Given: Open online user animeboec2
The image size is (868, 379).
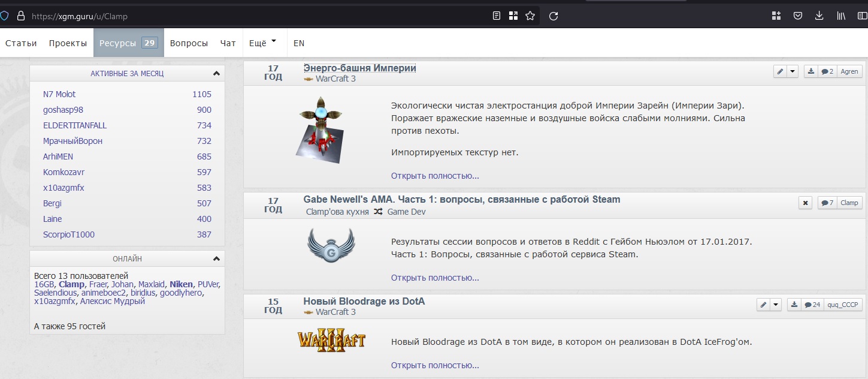Looking at the screenshot, I should click(x=104, y=293).
